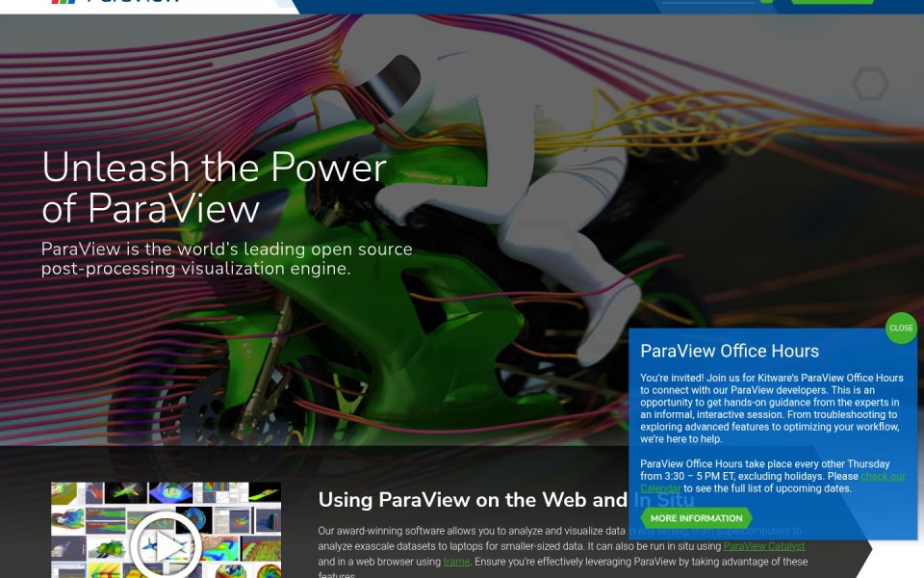Follow the ParaView Catalyst link

tap(763, 546)
